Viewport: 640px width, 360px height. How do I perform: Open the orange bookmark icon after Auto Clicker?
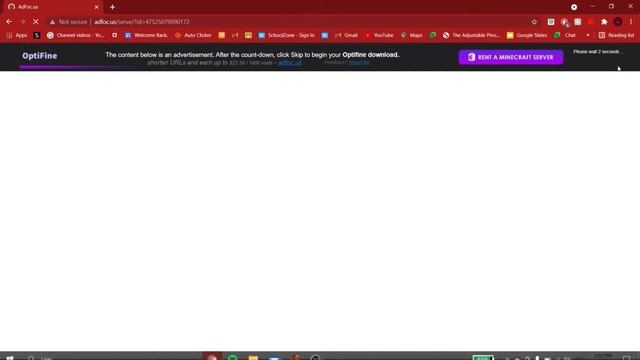pyautogui.click(x=222, y=36)
